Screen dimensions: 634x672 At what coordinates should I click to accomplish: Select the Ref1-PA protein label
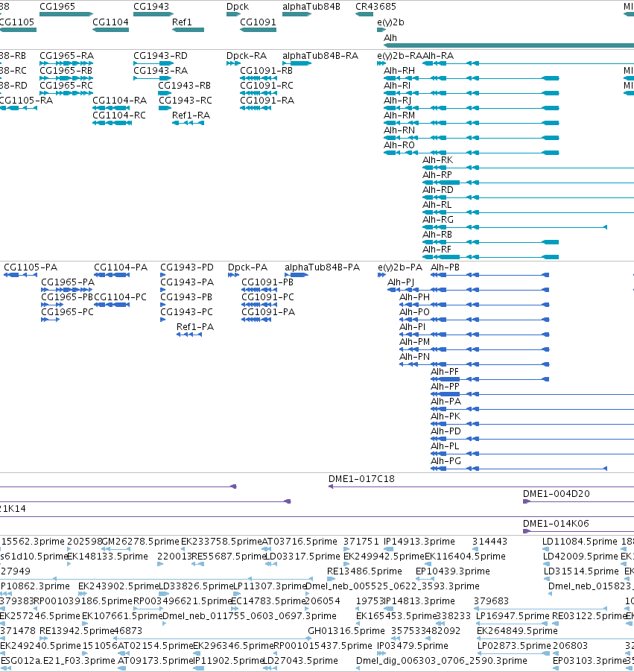point(195,326)
